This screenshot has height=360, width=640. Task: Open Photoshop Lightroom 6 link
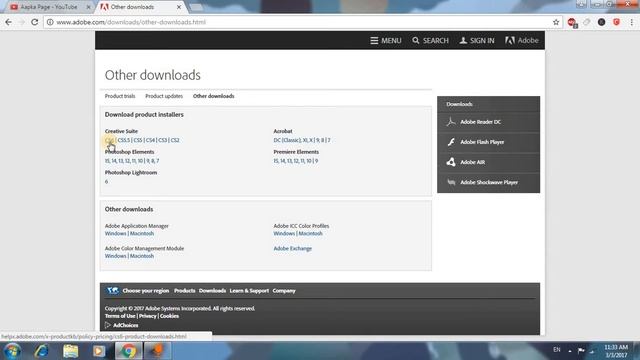pyautogui.click(x=107, y=181)
